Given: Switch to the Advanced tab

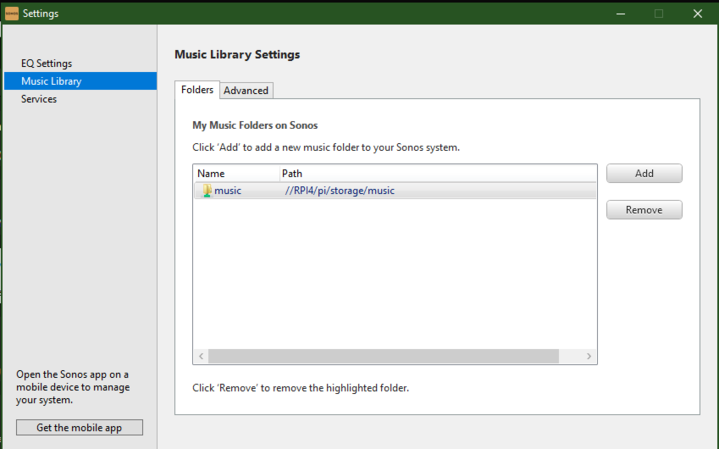Looking at the screenshot, I should pos(246,90).
